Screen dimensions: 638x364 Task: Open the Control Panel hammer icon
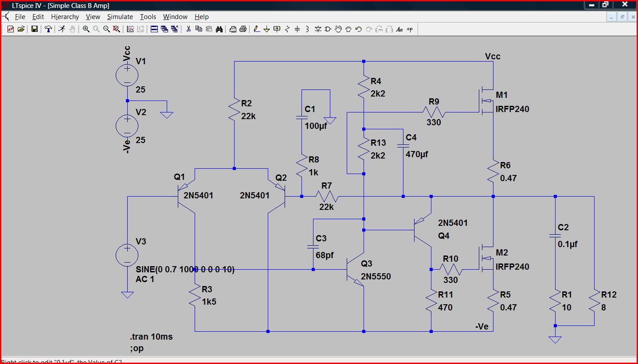point(48,29)
